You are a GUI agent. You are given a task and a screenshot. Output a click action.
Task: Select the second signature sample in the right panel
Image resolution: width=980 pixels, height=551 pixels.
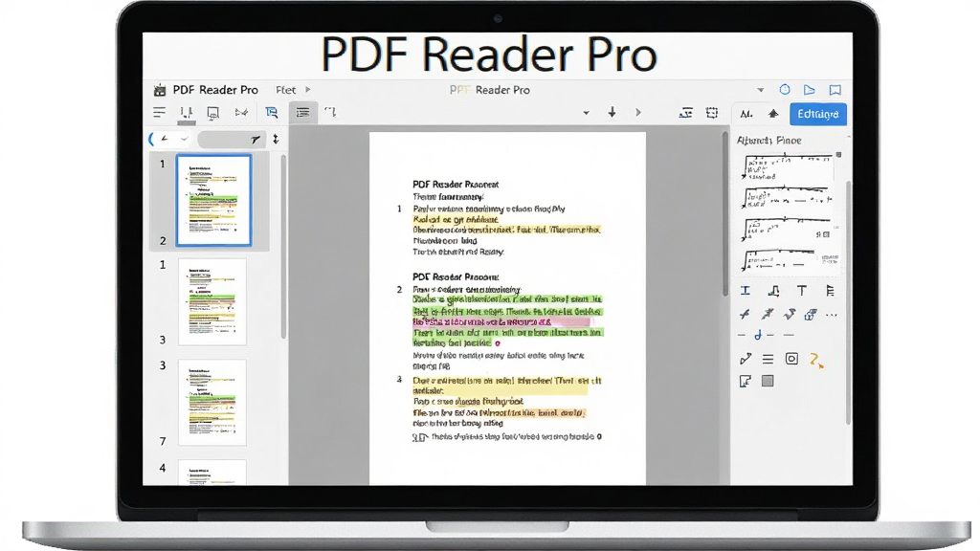pyautogui.click(x=787, y=197)
